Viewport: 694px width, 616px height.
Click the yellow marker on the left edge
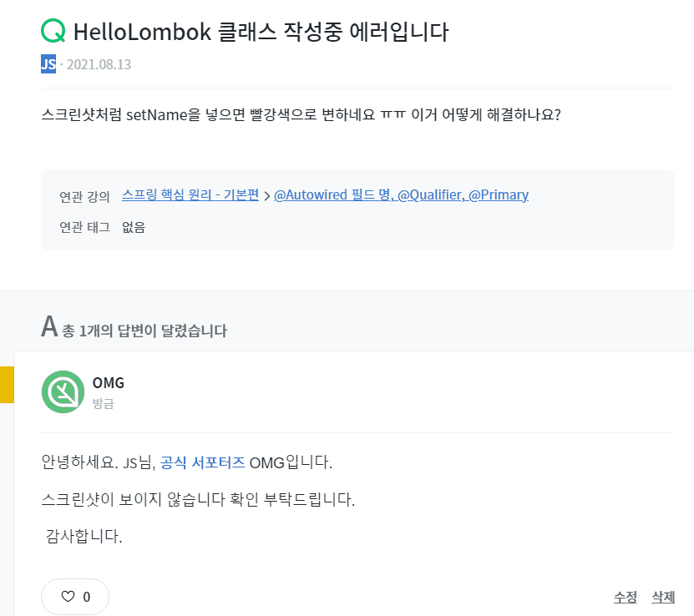7,383
